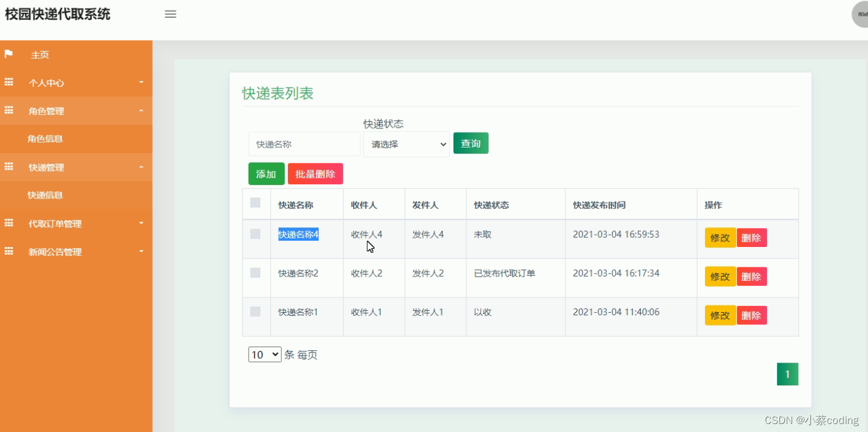
Task: Click the red 批量删除 button
Action: pos(316,173)
